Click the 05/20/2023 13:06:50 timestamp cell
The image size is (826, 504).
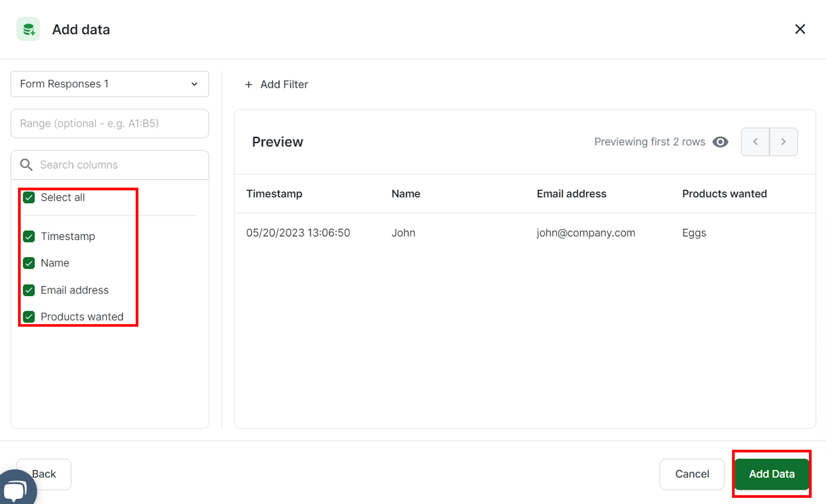tap(298, 233)
